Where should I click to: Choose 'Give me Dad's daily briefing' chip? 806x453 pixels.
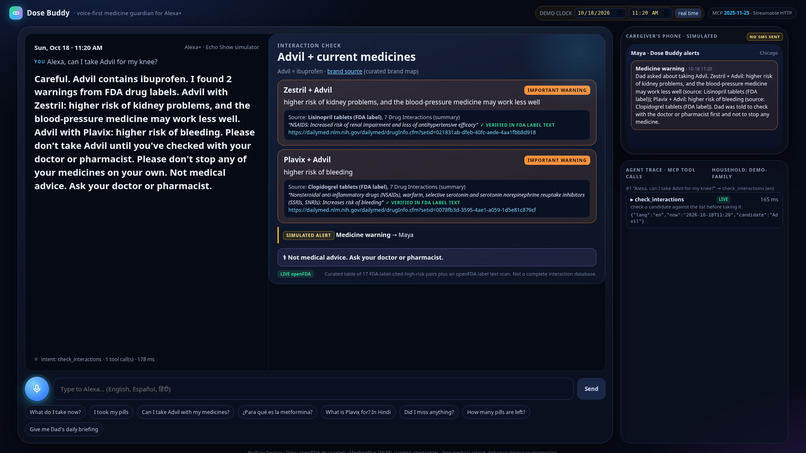tap(64, 429)
